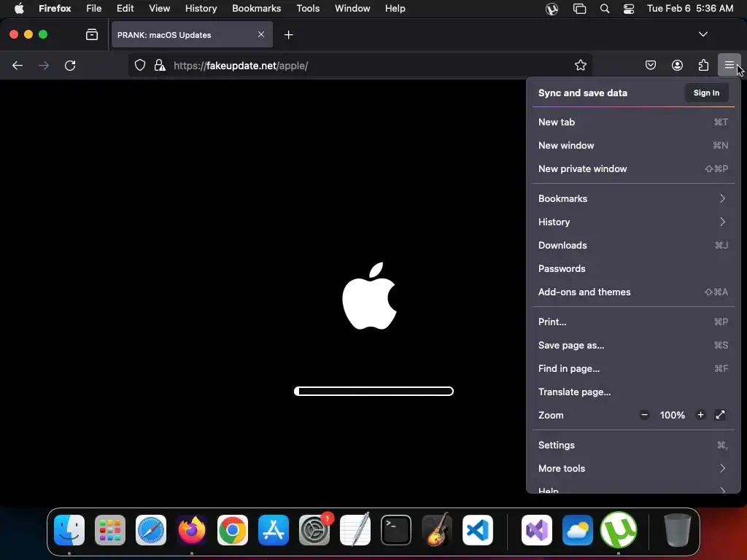The width and height of the screenshot is (747, 560).
Task: Decrease zoom with the minus button
Action: pyautogui.click(x=644, y=415)
